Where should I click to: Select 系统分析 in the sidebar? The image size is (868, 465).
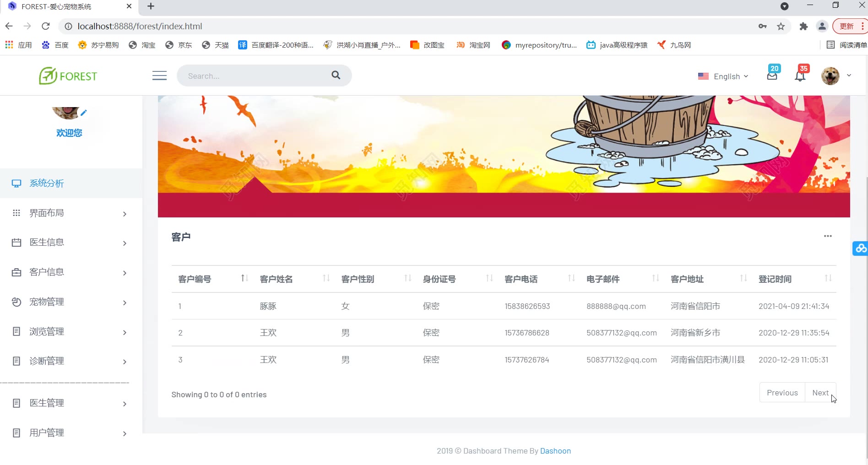point(71,183)
